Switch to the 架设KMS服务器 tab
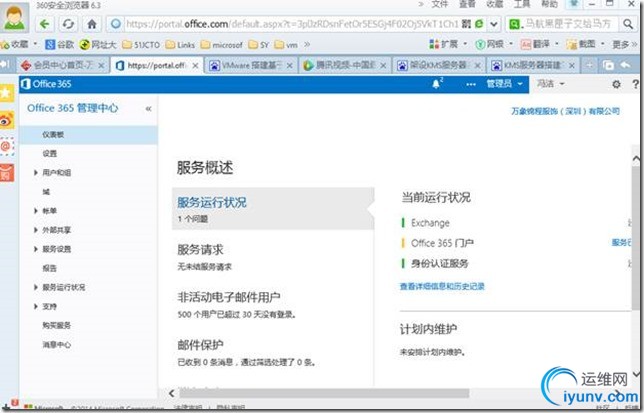The width and height of the screenshot is (644, 413). (x=439, y=65)
